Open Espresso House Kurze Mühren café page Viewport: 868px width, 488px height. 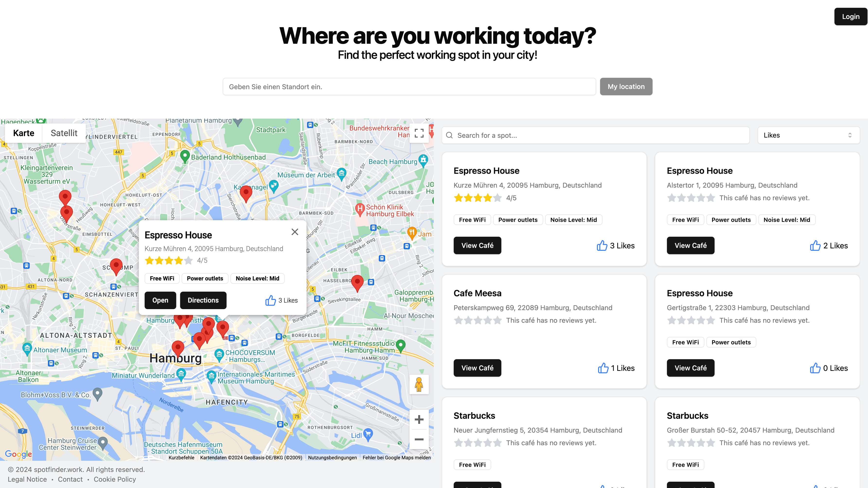coord(478,245)
